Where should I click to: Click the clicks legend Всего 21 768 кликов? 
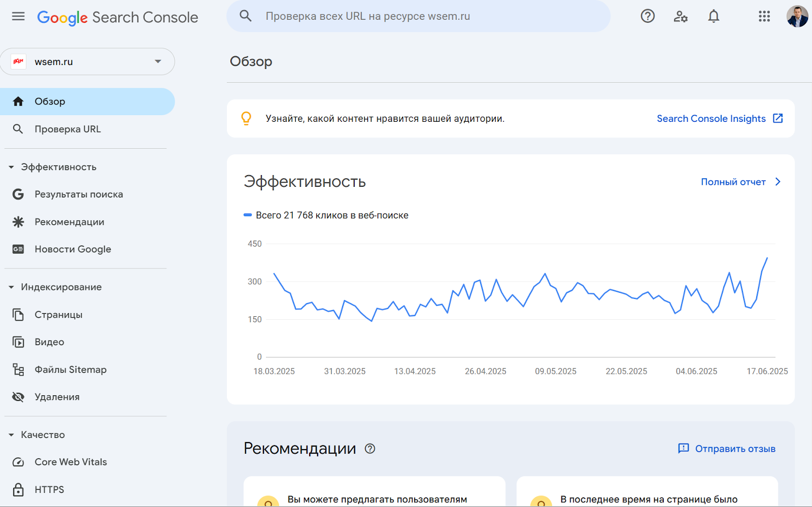326,215
